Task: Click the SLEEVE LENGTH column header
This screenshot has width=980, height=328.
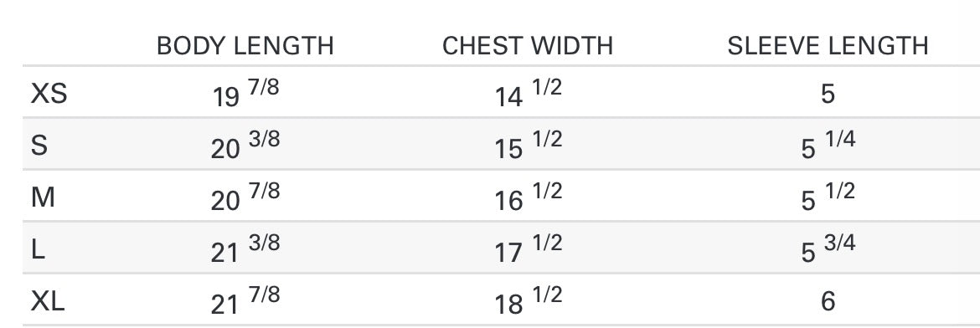Action: 828,46
